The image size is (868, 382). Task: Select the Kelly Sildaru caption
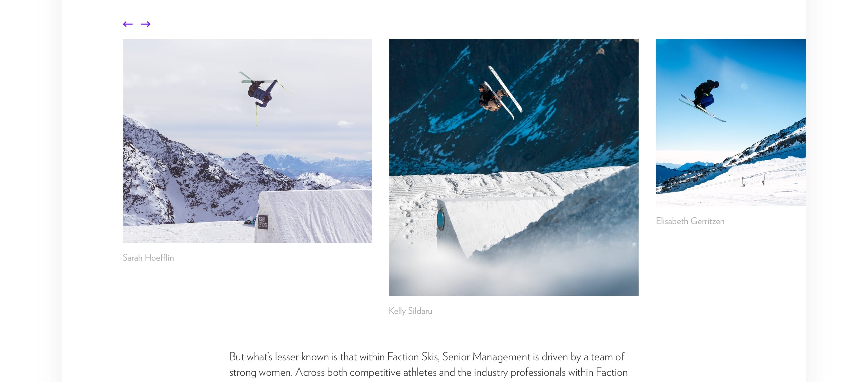pos(410,311)
